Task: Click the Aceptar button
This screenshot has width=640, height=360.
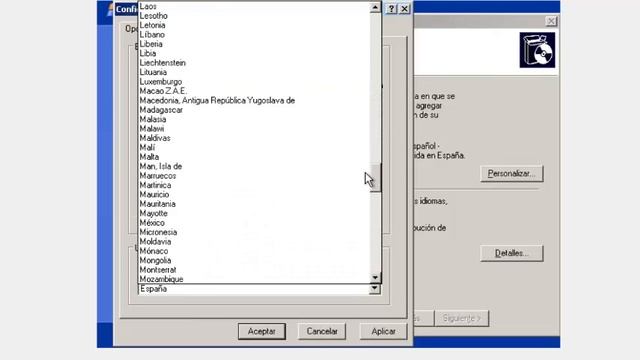Action: [262, 331]
